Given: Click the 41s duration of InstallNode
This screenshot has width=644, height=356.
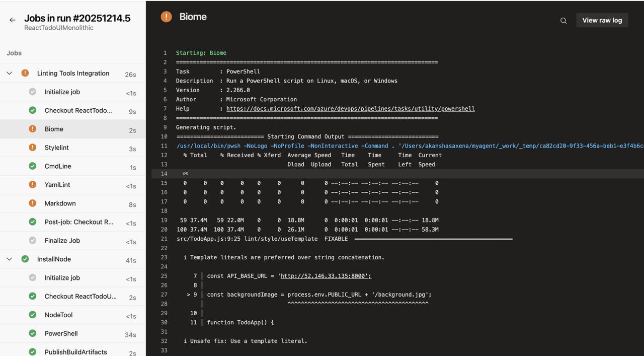Looking at the screenshot, I should coord(131,260).
